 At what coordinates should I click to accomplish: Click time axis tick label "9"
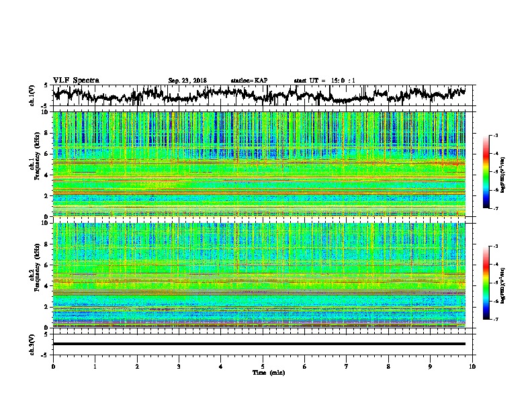[430, 367]
